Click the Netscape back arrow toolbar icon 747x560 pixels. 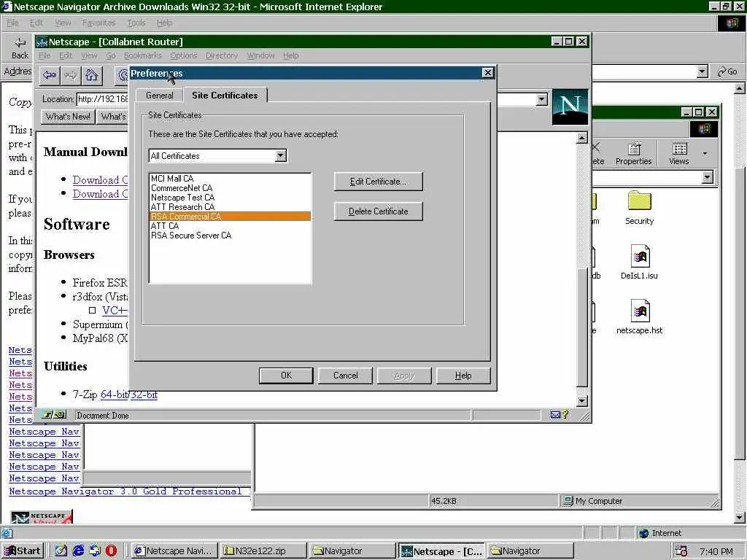pos(50,75)
